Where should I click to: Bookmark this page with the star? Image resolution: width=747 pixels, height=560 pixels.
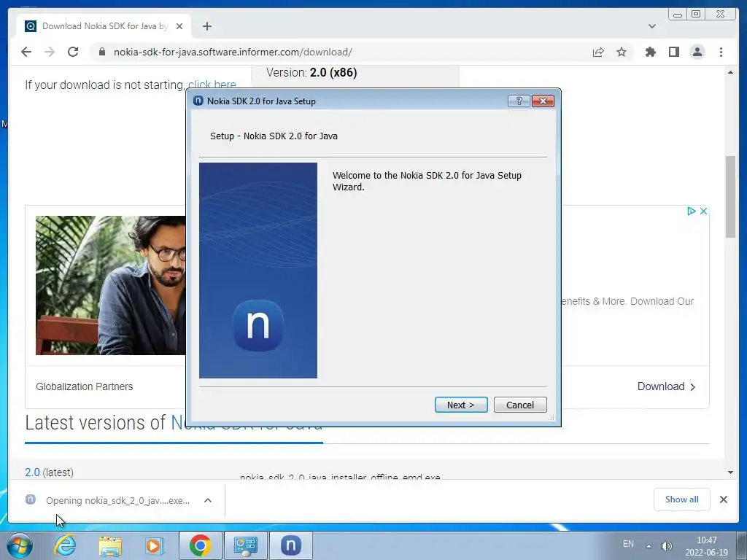click(x=622, y=52)
